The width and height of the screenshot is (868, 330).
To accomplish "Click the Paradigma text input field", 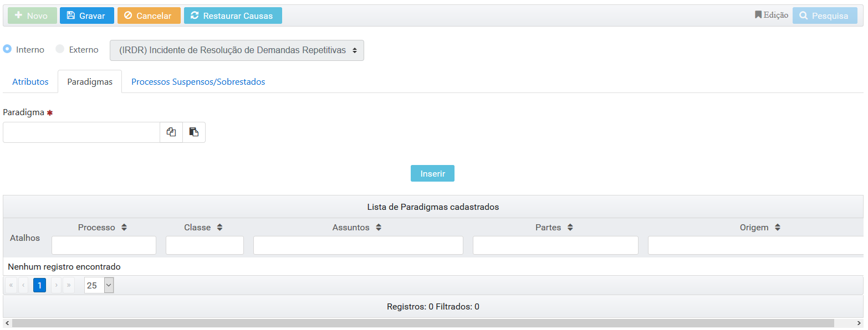I will (x=81, y=132).
